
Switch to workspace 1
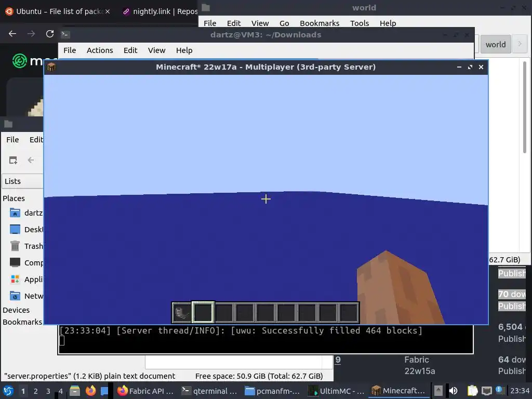point(23,391)
